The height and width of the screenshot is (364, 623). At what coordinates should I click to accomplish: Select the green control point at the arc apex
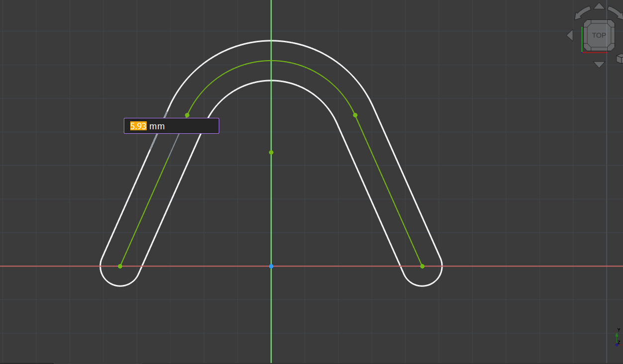(271, 61)
